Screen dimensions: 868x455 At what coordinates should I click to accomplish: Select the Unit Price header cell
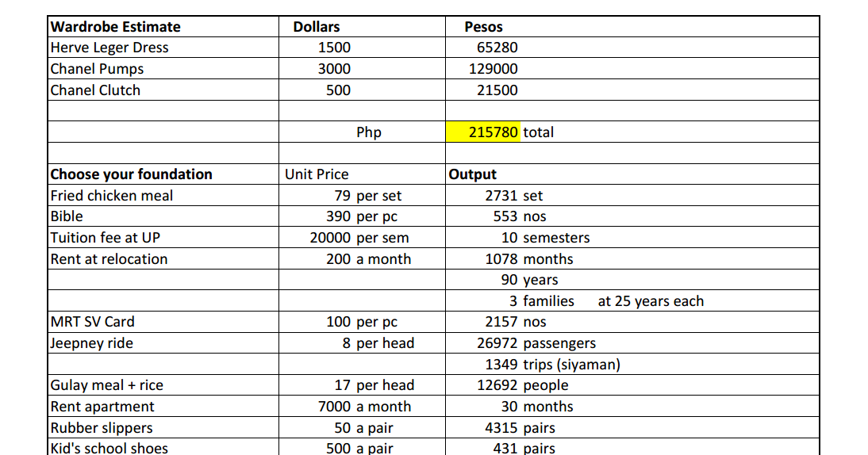pos(362,174)
